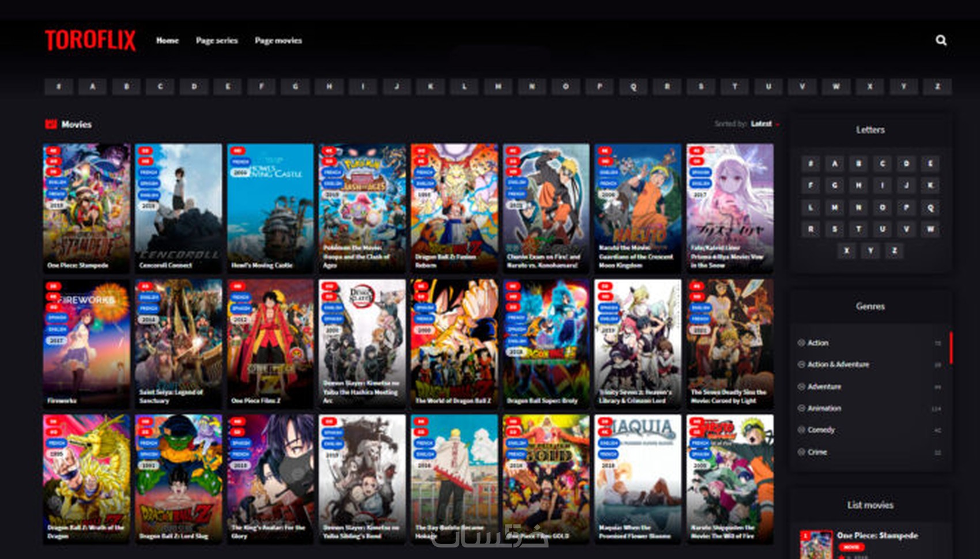Screen dimensions: 980x559
Task: Select letter G in the Letters sidebar panel
Action: 835,186
